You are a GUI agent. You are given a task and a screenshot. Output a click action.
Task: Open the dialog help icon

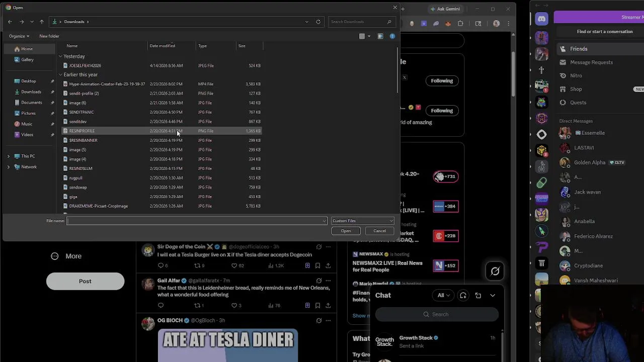(392, 36)
